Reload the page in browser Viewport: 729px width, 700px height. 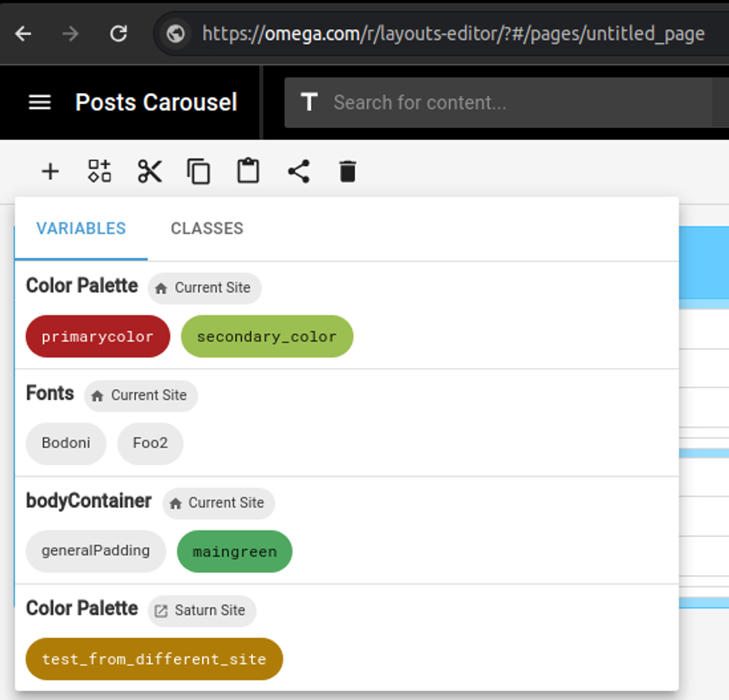(x=118, y=33)
